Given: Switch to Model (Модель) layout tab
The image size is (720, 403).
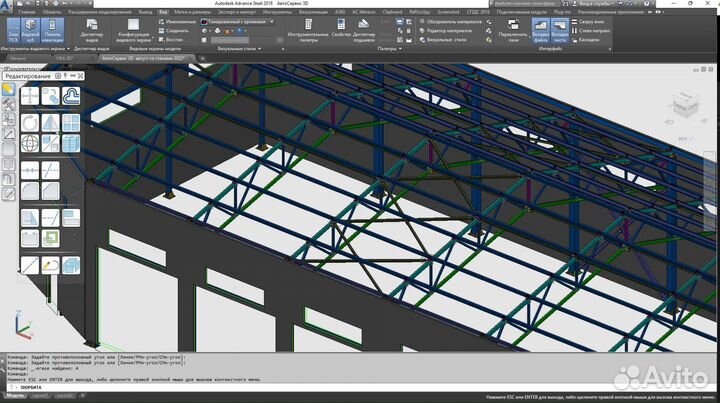Looking at the screenshot, I should pos(15,396).
